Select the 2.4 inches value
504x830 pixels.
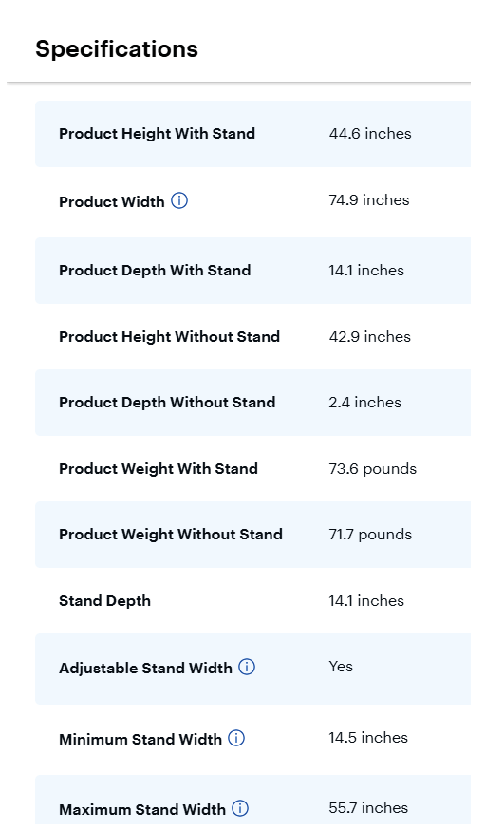[x=364, y=403]
